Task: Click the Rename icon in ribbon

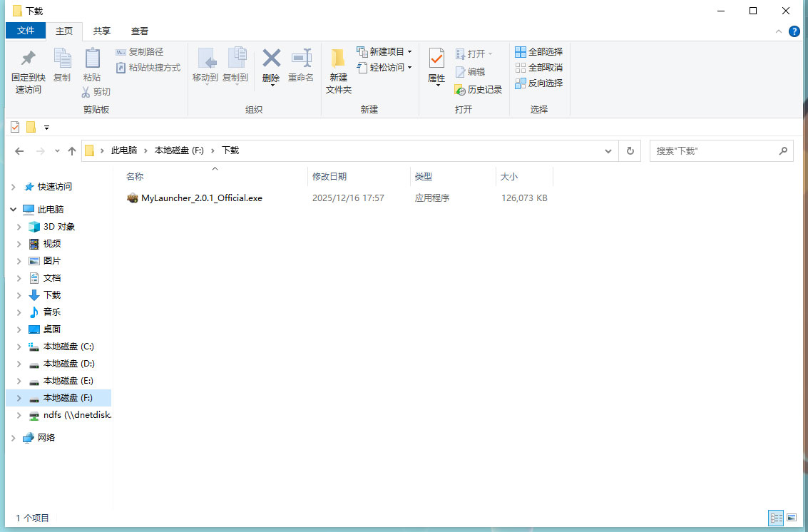Action: [x=301, y=58]
